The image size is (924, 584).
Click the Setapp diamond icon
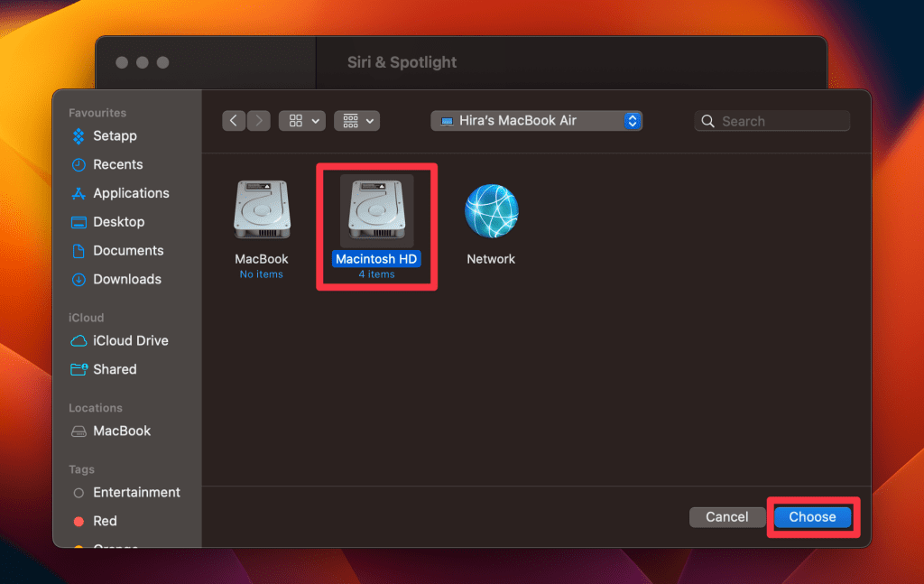pos(79,136)
